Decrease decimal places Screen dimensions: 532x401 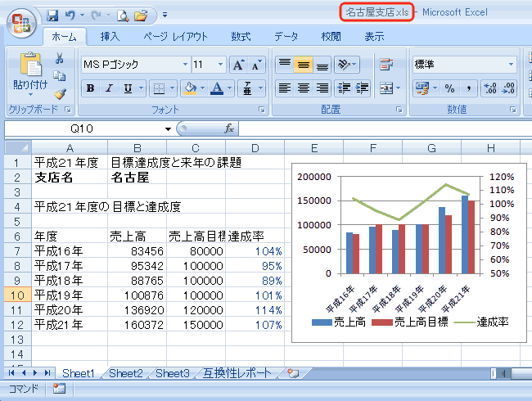pos(508,89)
